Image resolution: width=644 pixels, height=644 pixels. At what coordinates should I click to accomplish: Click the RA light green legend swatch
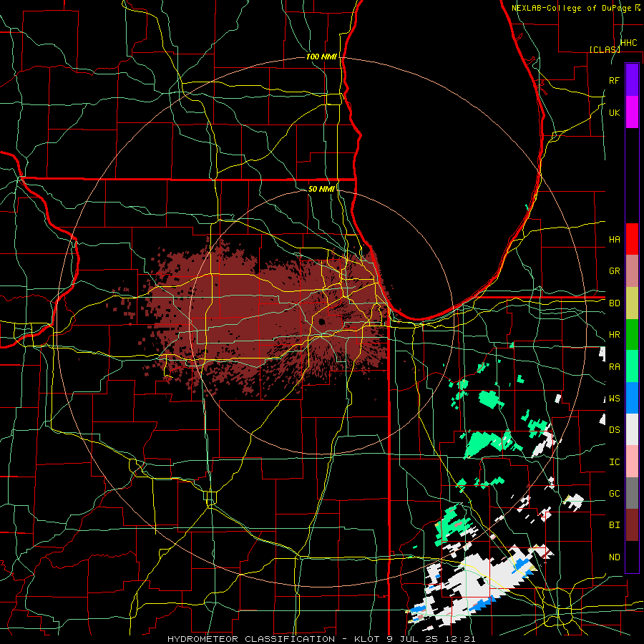[632, 366]
